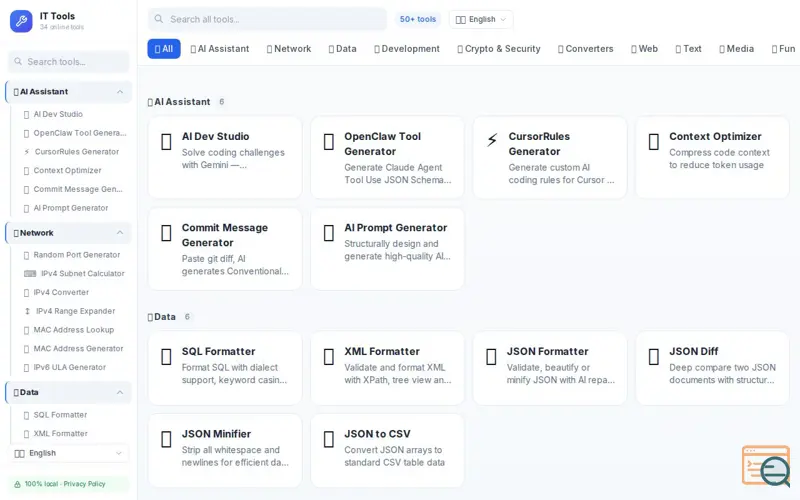Click the book icon in the sidebar language selector
Viewport: 800px width, 500px height.
tap(19, 453)
